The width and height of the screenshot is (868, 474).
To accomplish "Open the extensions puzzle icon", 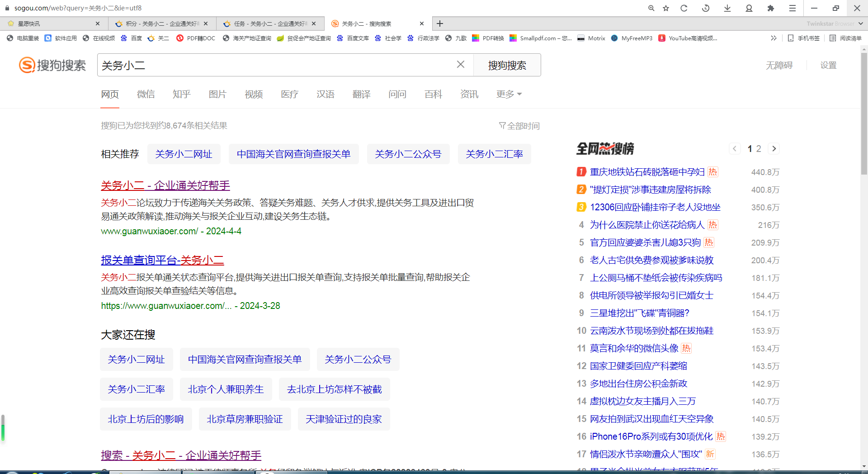I will [771, 8].
